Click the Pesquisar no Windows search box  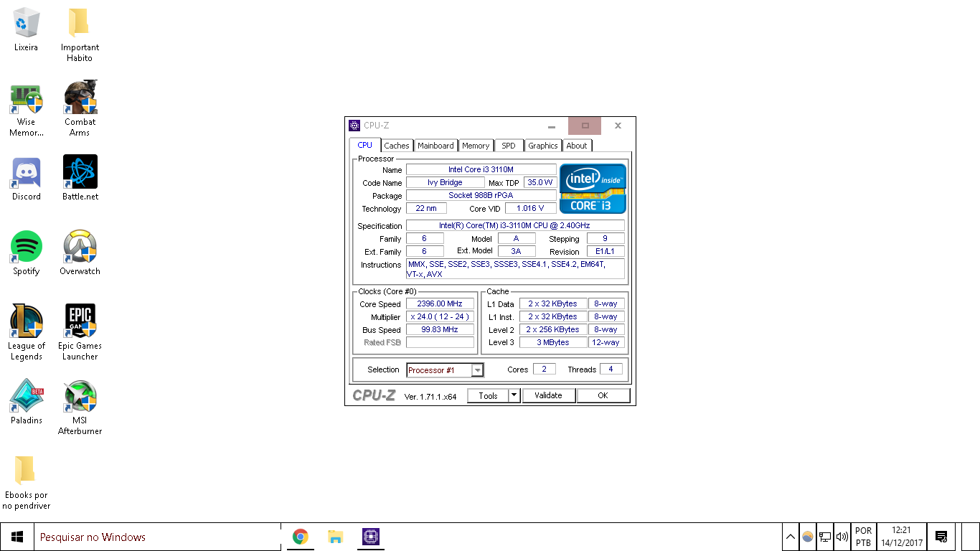(x=157, y=537)
